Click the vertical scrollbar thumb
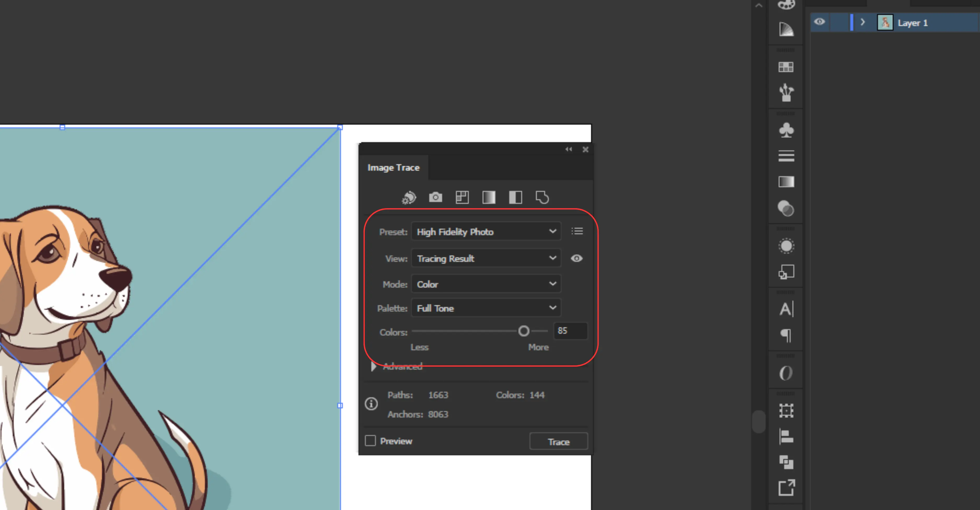The width and height of the screenshot is (980, 510). [759, 421]
